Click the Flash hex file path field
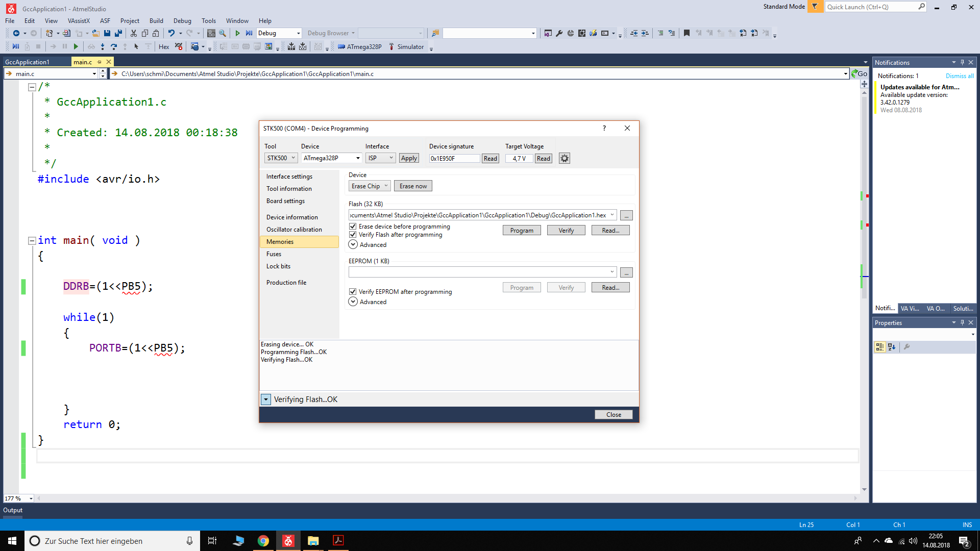Image resolution: width=980 pixels, height=551 pixels. point(482,215)
